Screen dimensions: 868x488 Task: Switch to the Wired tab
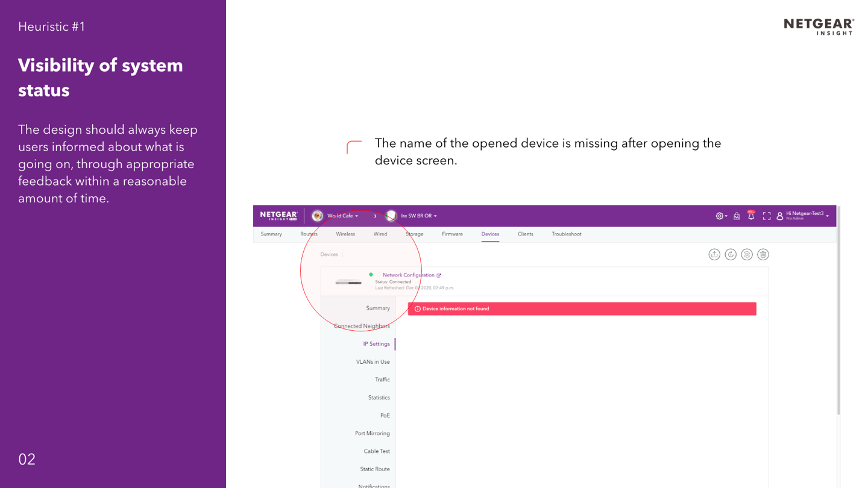[x=380, y=234]
